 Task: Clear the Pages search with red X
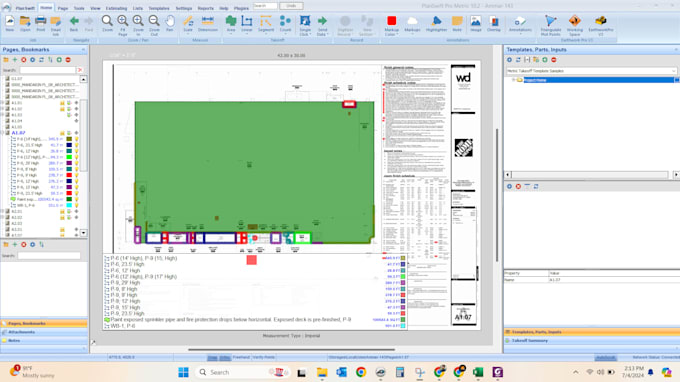[x=80, y=70]
